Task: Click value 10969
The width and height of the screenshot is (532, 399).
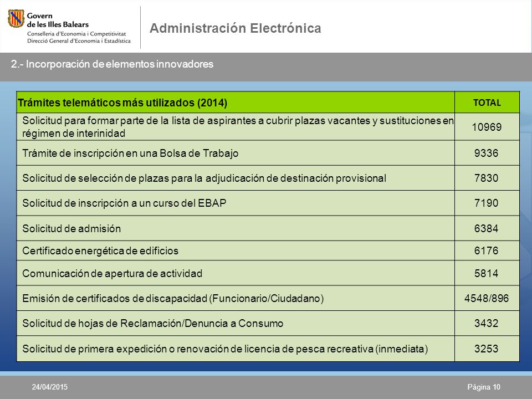Action: click(487, 127)
